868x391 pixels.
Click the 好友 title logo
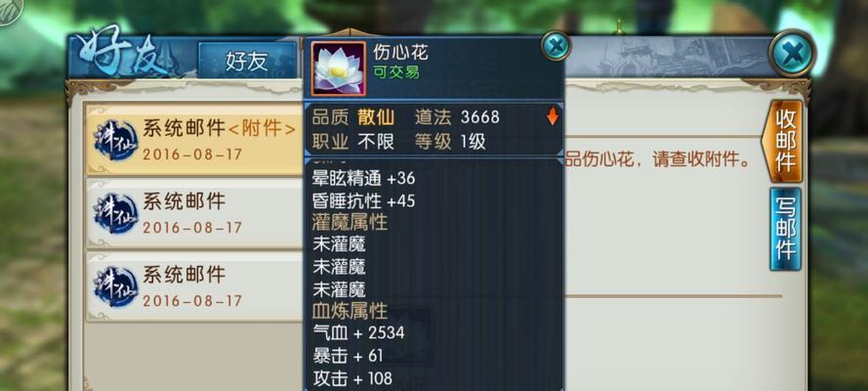121,53
